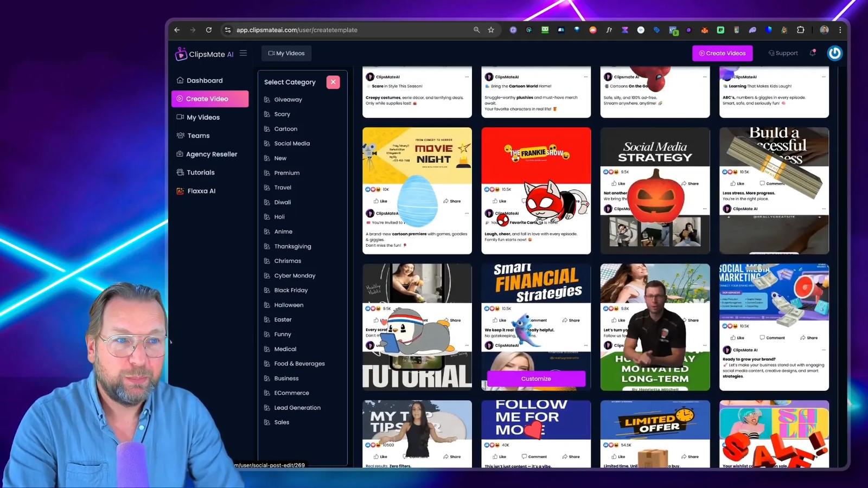The width and height of the screenshot is (868, 488).
Task: Click the My Videos button in the top bar
Action: [286, 53]
